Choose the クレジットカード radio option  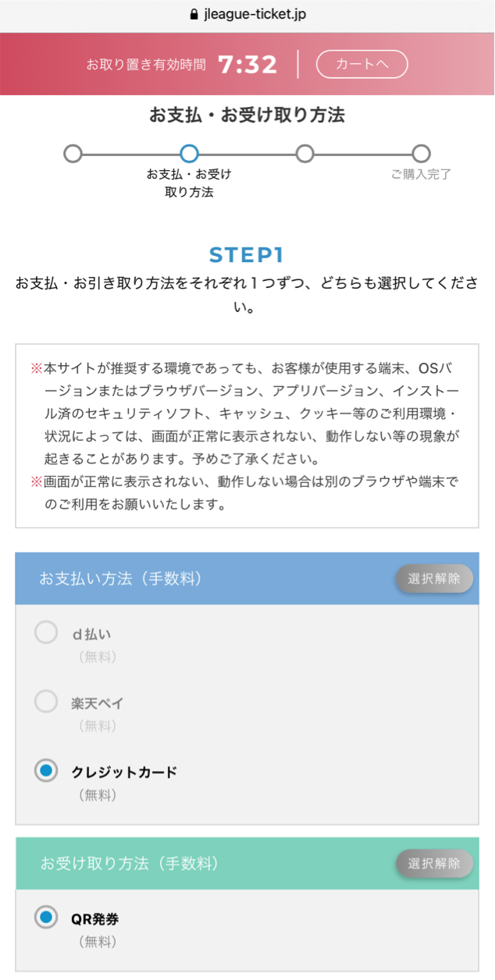pos(46,771)
